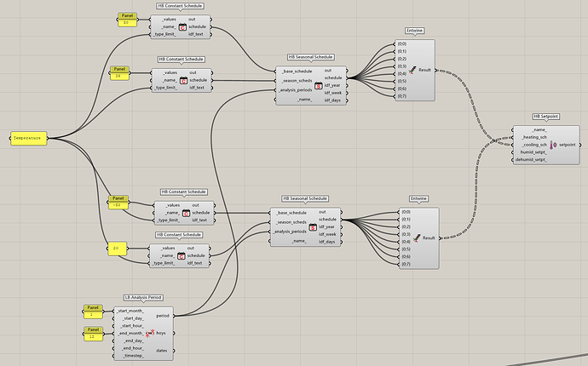Click the Result output of the lower Entwine
This screenshot has height=366, width=588.
point(429,237)
